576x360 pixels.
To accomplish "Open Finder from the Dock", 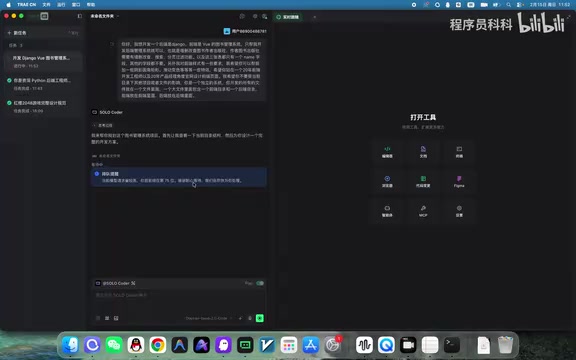I will pos(70,345).
